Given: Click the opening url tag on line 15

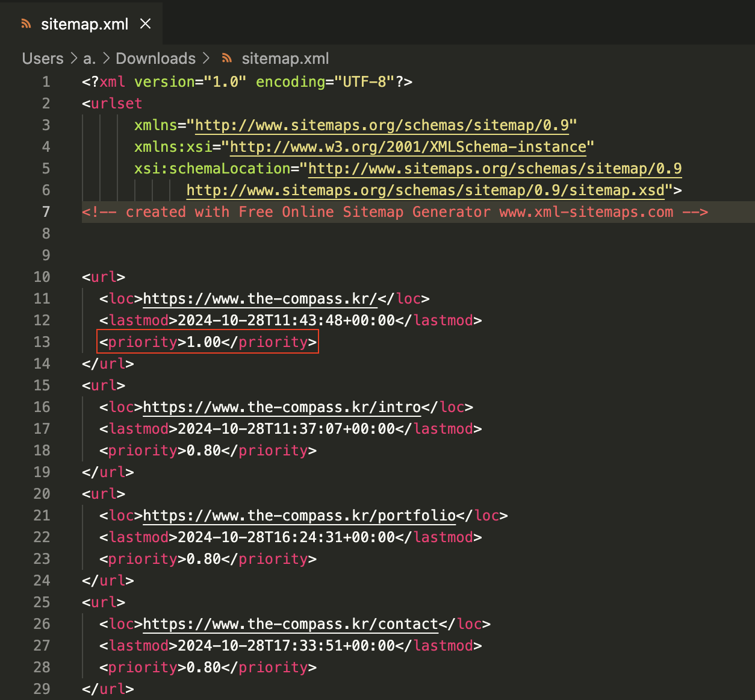Looking at the screenshot, I should (104, 386).
